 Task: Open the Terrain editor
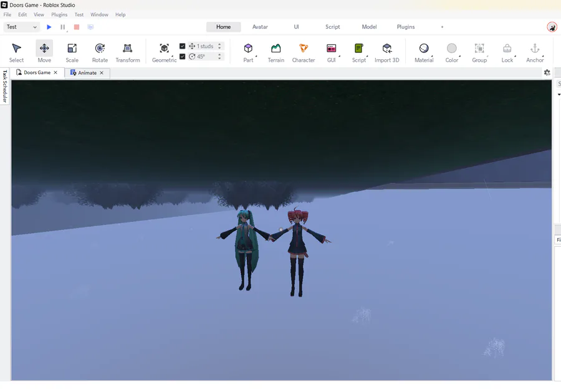click(276, 52)
